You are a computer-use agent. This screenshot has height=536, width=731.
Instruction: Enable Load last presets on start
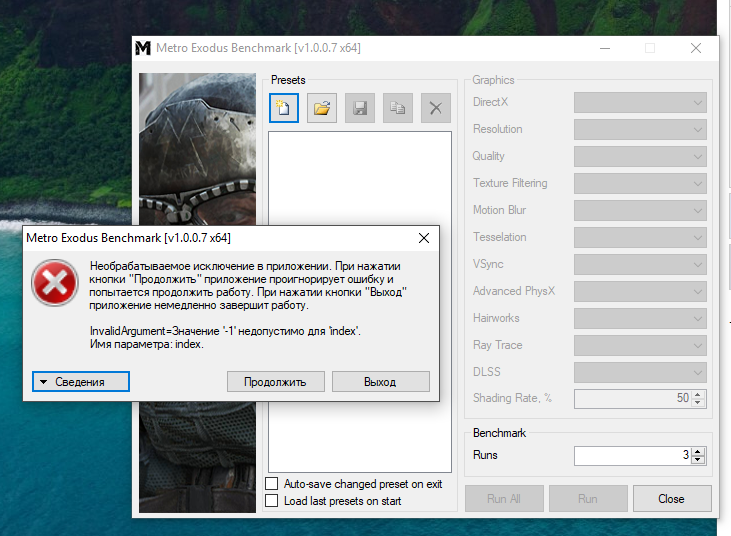tap(271, 501)
